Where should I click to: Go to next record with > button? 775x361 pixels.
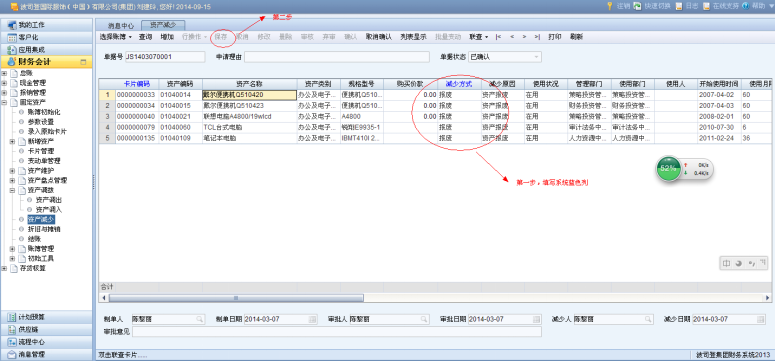click(524, 37)
